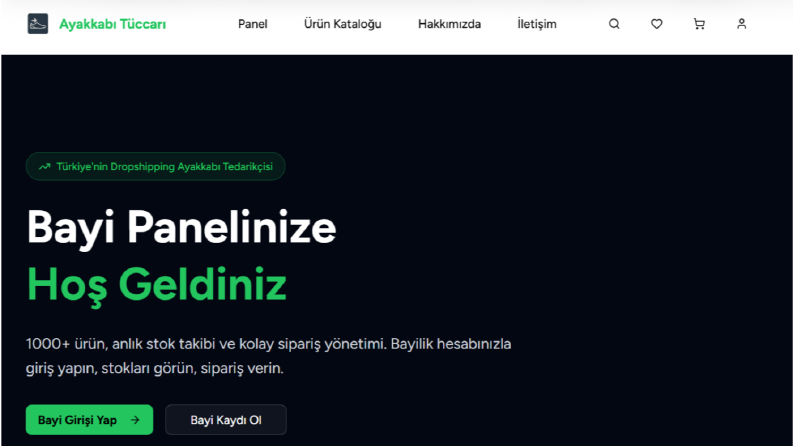This screenshot has width=793, height=446.
Task: Click the Bayi Panelinize heading text
Action: [181, 229]
